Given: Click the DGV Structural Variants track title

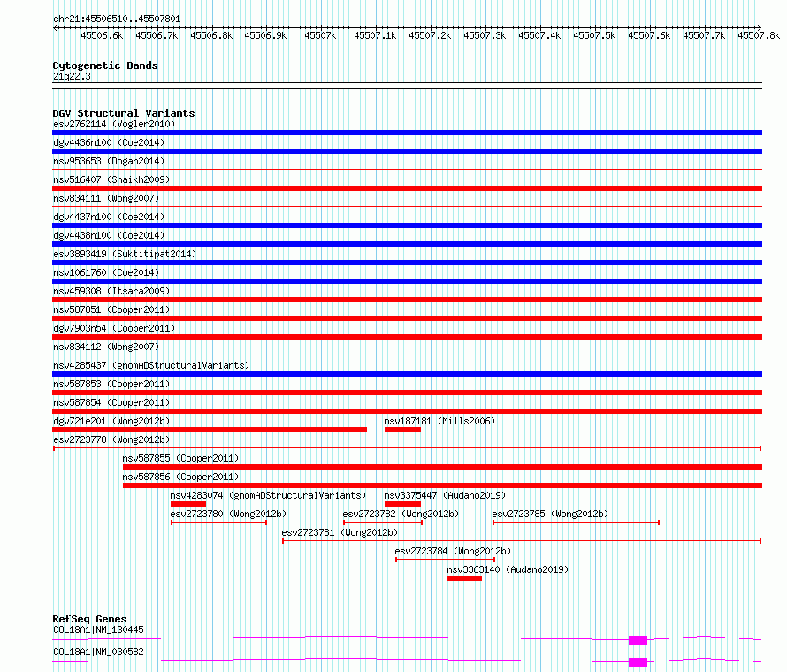Looking at the screenshot, I should (x=124, y=113).
